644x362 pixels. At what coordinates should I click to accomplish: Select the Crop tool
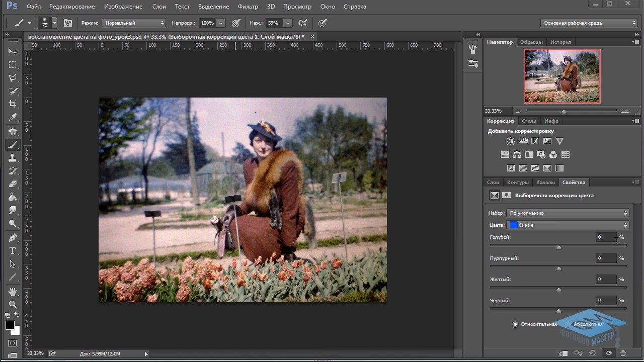[x=13, y=104]
